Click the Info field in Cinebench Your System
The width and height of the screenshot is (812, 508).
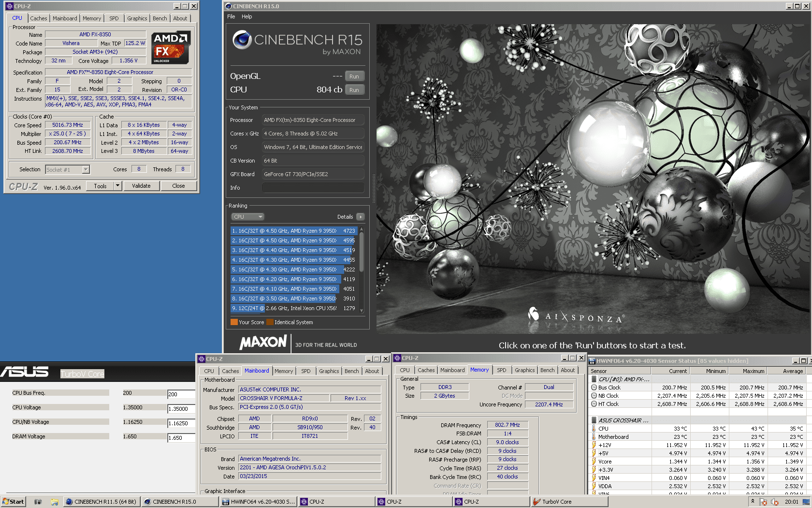[x=313, y=188]
